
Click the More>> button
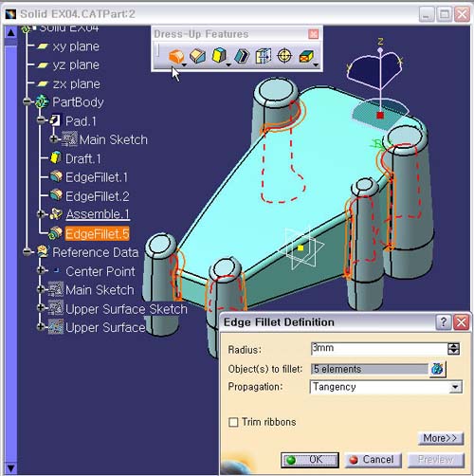click(441, 438)
